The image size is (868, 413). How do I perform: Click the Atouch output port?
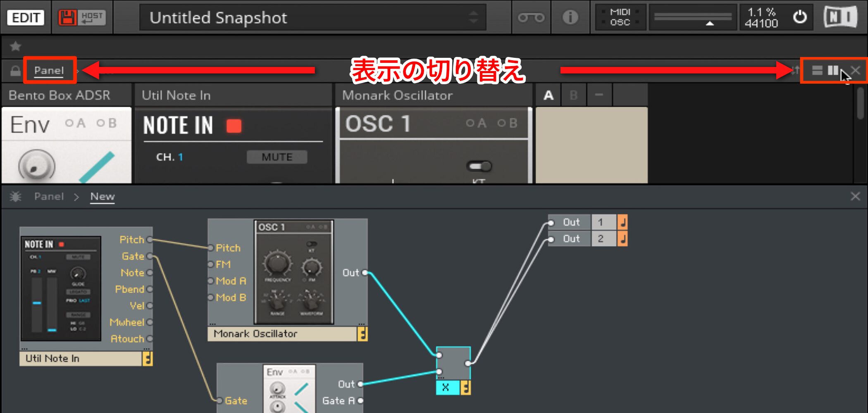point(150,339)
